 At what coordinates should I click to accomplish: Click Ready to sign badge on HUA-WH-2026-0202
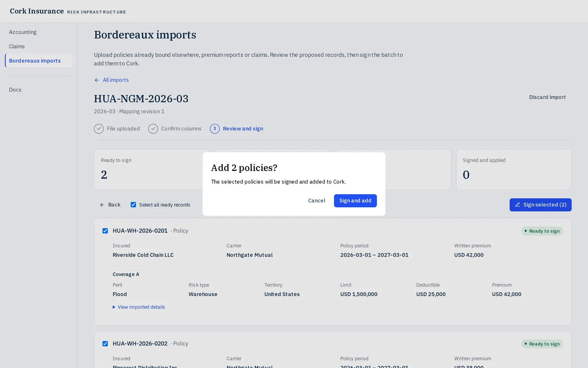[x=542, y=344]
